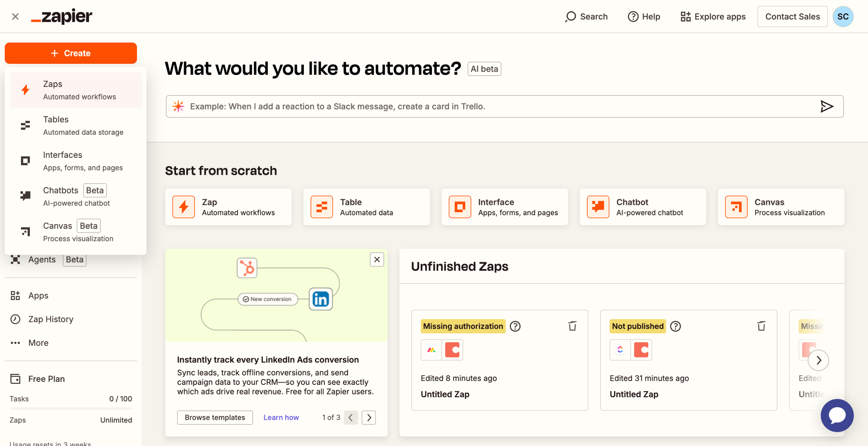Open the SC account avatar
This screenshot has width=868, height=446.
[843, 17]
